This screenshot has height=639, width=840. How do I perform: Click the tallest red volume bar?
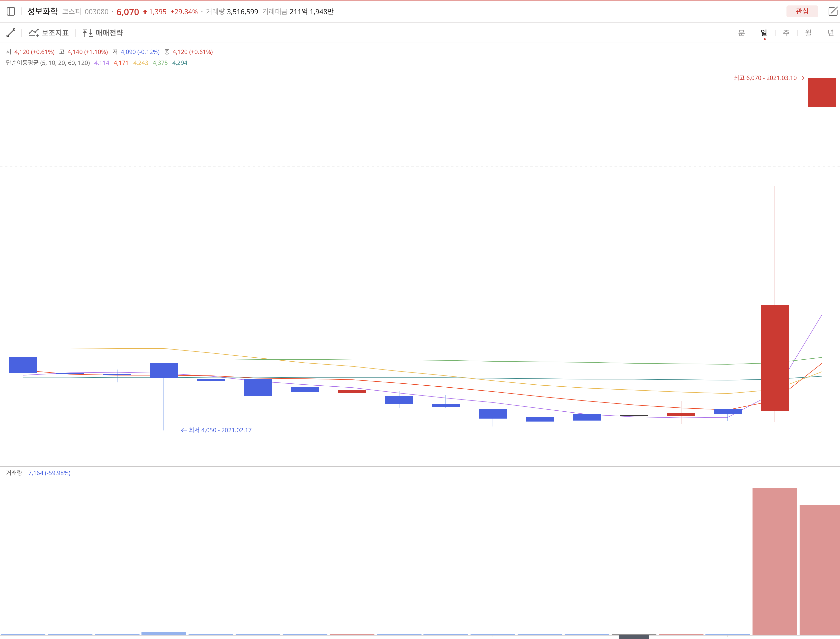pyautogui.click(x=775, y=561)
